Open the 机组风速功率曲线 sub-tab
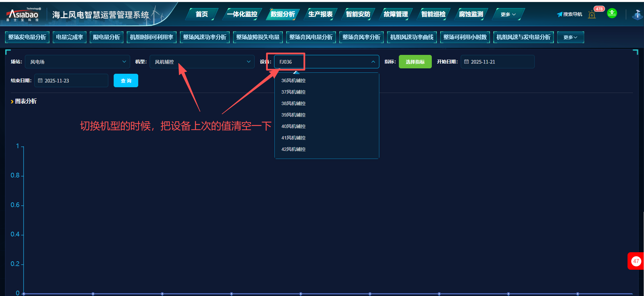 412,37
